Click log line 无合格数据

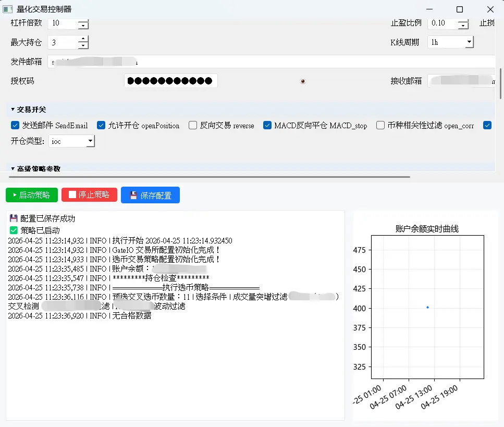(x=80, y=316)
